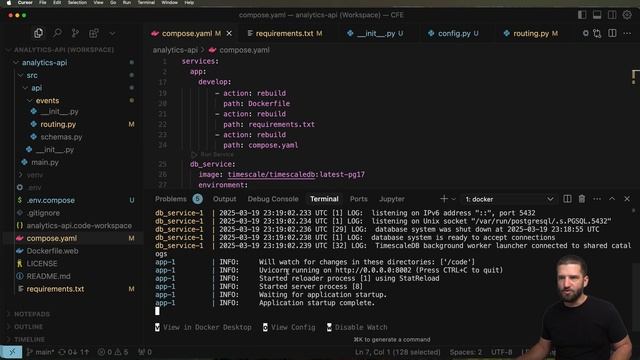Switch to the Problems panel tab
The width and height of the screenshot is (640, 360).
click(x=171, y=199)
